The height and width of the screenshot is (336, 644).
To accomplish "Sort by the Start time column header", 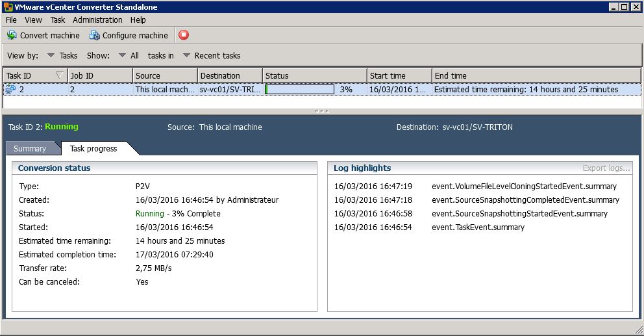I will [399, 75].
